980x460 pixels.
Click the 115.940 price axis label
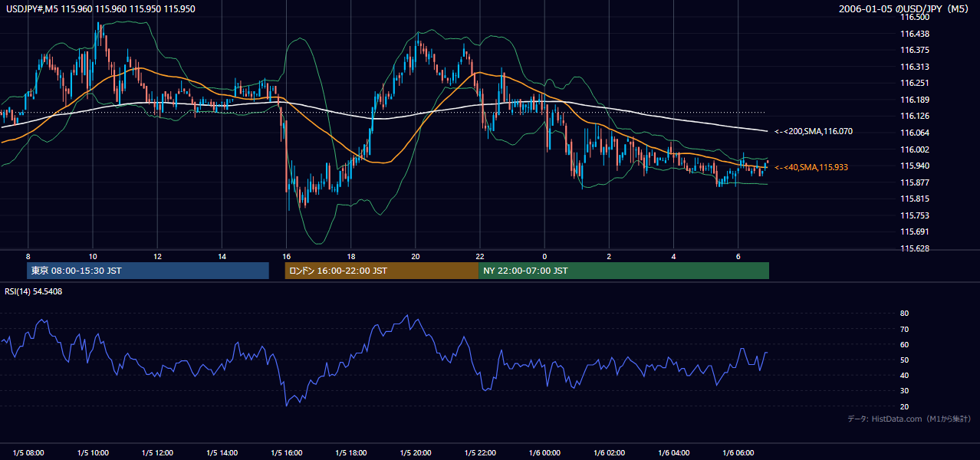[913, 166]
